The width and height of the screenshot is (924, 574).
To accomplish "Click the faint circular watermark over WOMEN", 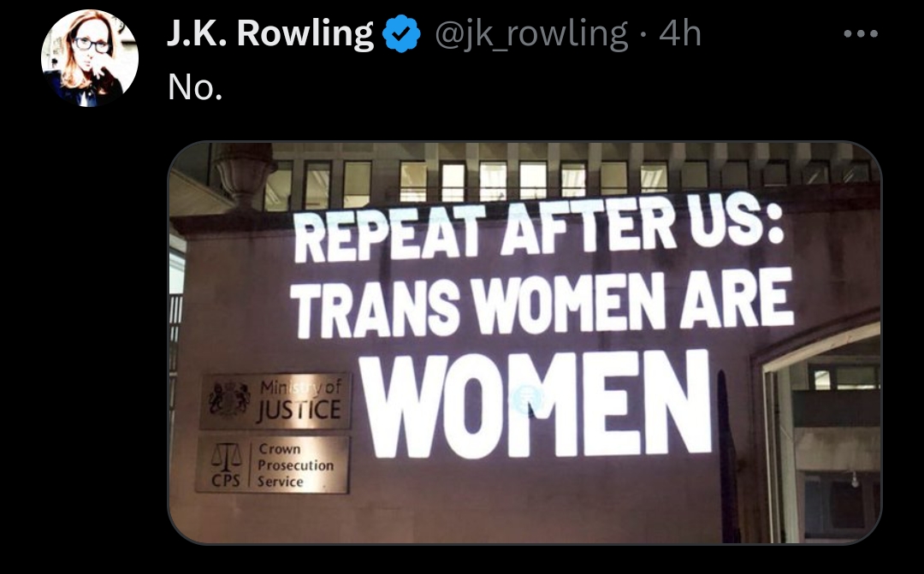I will [526, 399].
